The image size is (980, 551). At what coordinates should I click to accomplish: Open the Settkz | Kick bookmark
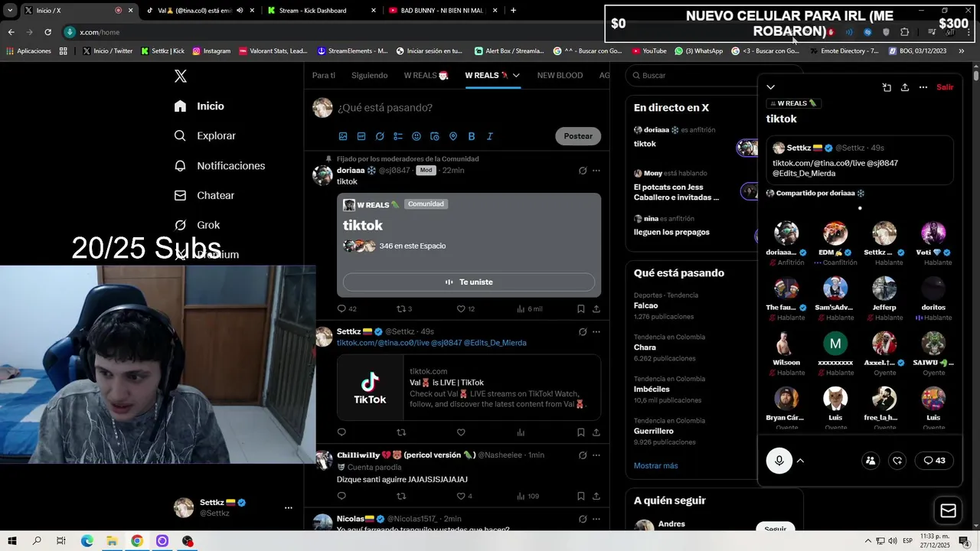[x=163, y=51]
